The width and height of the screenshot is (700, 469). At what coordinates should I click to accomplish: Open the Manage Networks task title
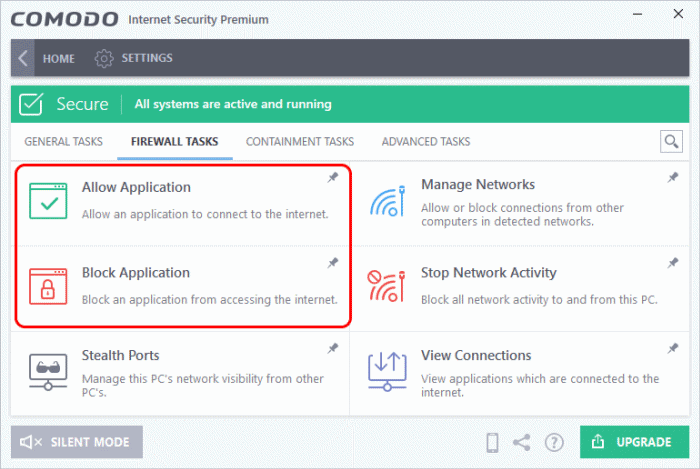(478, 184)
